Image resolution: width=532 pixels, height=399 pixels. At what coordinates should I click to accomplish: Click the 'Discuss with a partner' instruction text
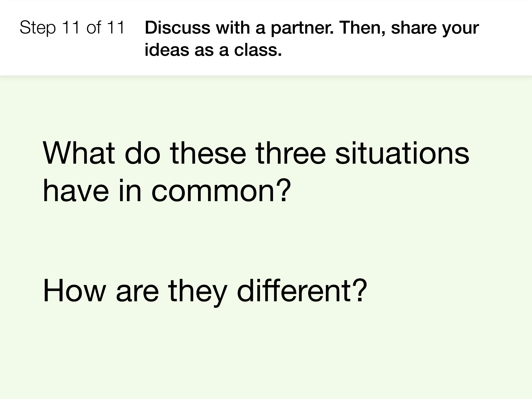[x=239, y=28]
